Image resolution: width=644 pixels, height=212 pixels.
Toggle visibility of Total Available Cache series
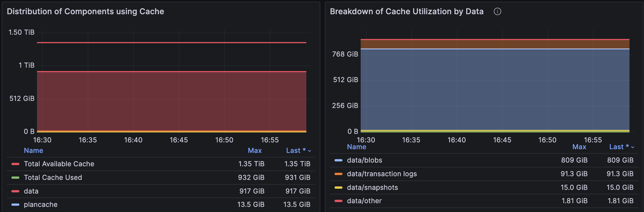point(59,164)
